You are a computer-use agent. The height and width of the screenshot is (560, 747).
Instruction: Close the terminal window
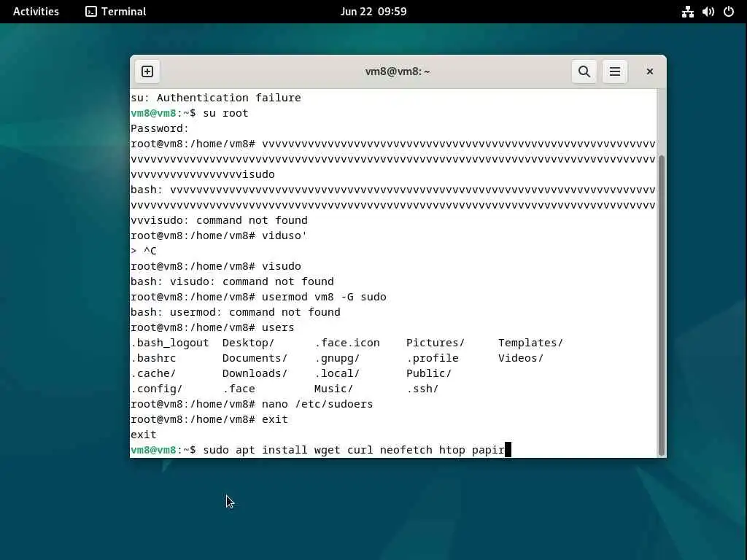(x=649, y=71)
